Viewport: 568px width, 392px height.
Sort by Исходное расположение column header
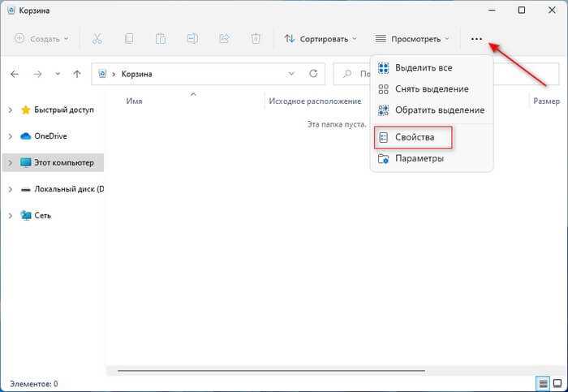(x=315, y=101)
